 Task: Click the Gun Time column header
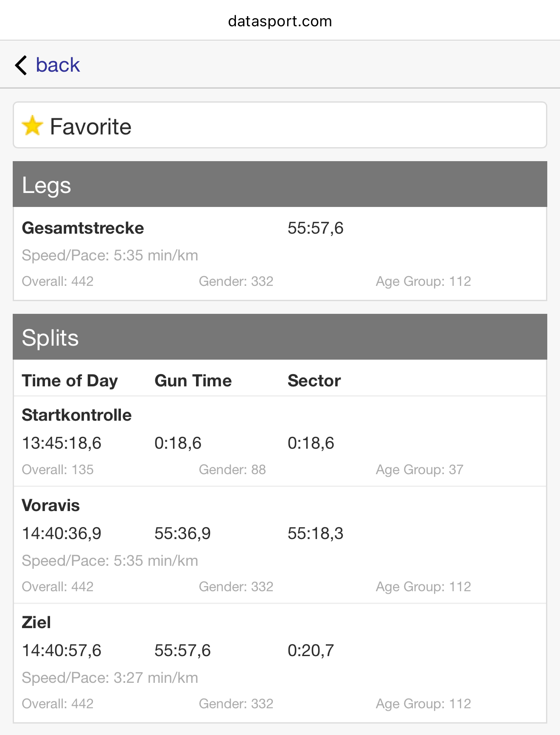click(x=193, y=381)
